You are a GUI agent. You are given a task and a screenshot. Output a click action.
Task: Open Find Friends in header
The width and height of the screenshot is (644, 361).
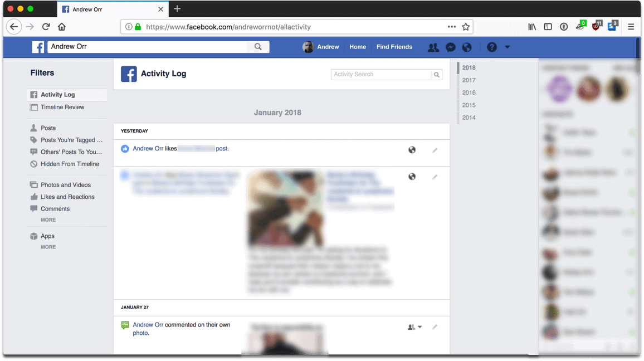point(394,47)
